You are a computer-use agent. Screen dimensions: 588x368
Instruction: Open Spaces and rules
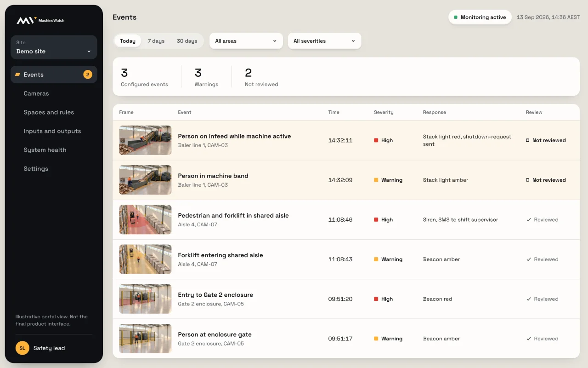point(54,112)
